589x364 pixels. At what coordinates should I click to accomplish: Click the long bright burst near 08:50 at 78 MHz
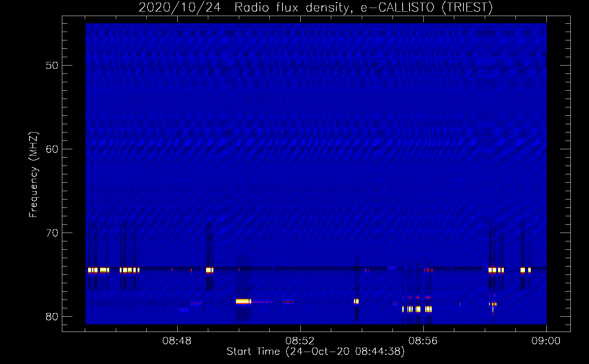tap(244, 301)
